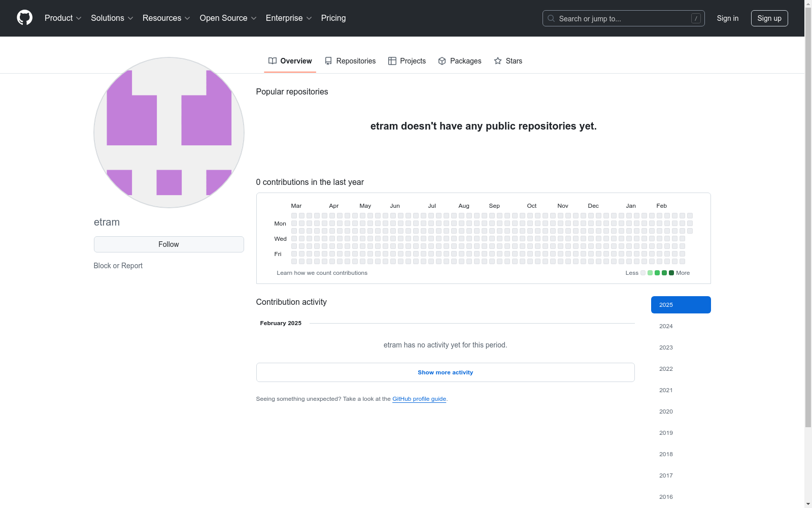This screenshot has height=508, width=812.
Task: Click 0 contributions in the last year
Action: 310,182
